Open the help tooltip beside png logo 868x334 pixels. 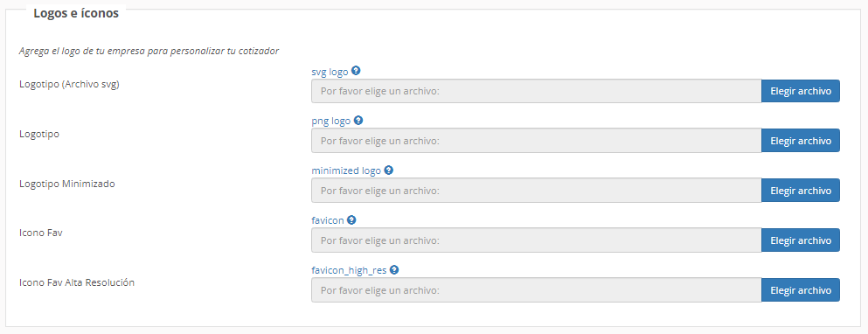click(358, 120)
